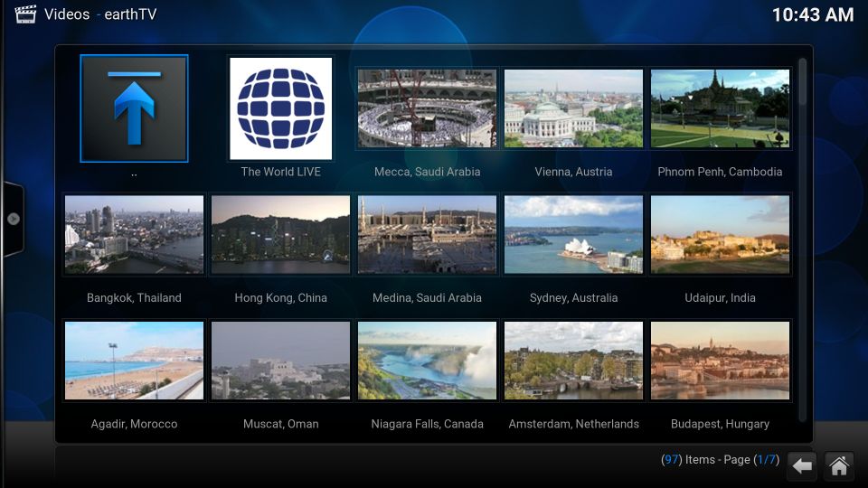Open the Medina, Saudi Arabia thumbnail
The height and width of the screenshot is (488, 868).
point(427,235)
